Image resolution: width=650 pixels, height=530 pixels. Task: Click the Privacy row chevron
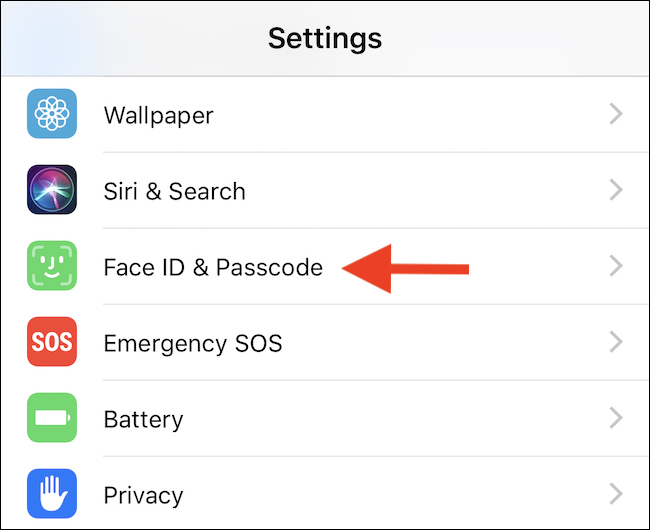coord(616,495)
